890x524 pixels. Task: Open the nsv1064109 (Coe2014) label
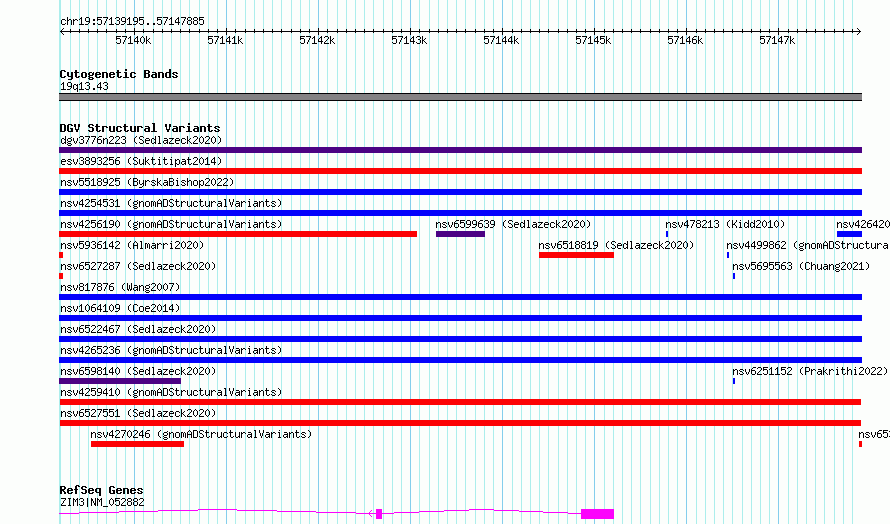(120, 308)
